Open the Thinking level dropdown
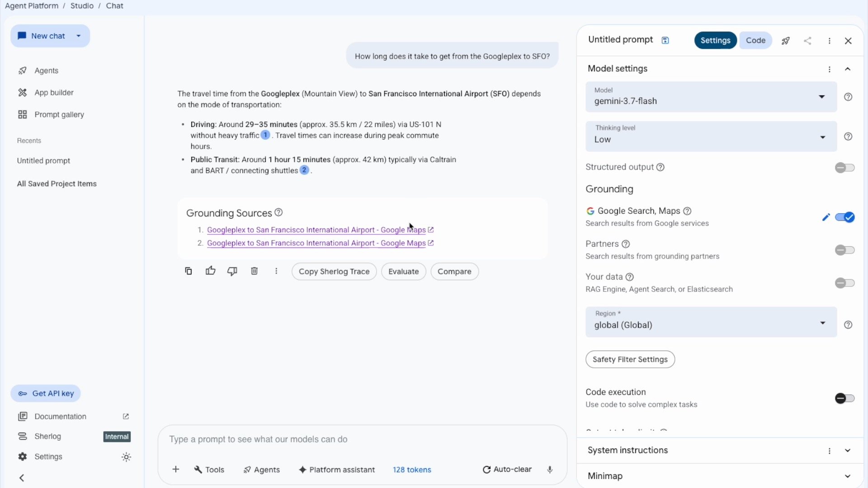Viewport: 868px width, 488px height. click(x=711, y=136)
